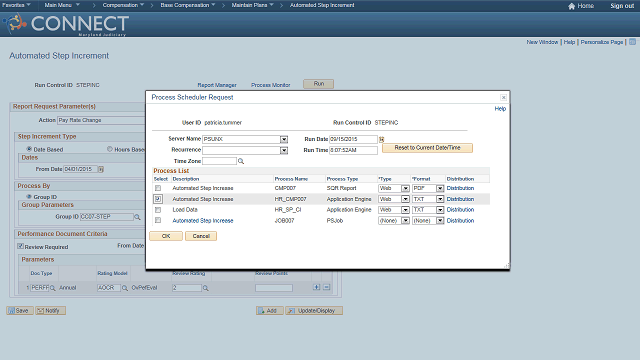Open Type dropdown for CMP007 row
The height and width of the screenshot is (360, 640).
pos(405,188)
